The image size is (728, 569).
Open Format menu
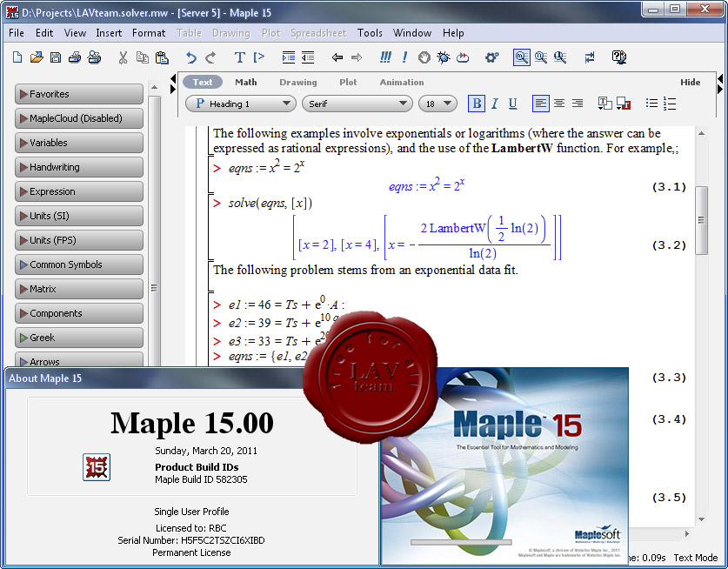(x=149, y=33)
